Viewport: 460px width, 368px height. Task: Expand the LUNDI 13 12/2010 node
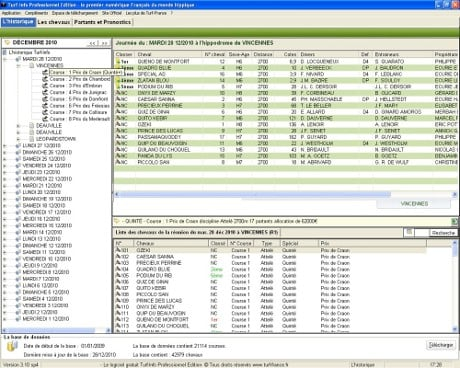point(5,239)
